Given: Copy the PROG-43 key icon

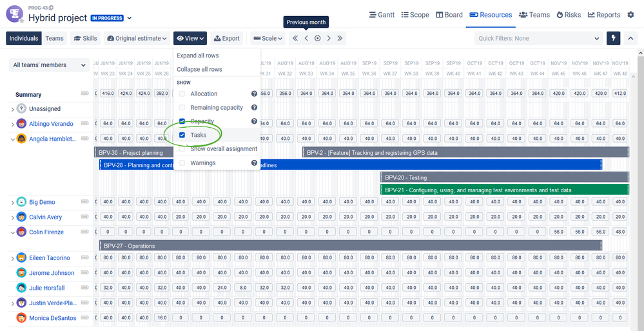Looking at the screenshot, I should [x=52, y=8].
